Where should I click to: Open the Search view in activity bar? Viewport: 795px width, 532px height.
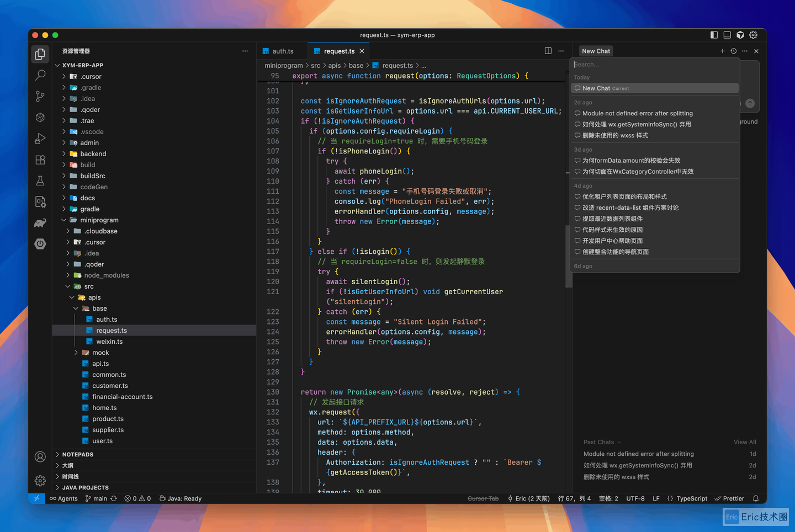[40, 75]
